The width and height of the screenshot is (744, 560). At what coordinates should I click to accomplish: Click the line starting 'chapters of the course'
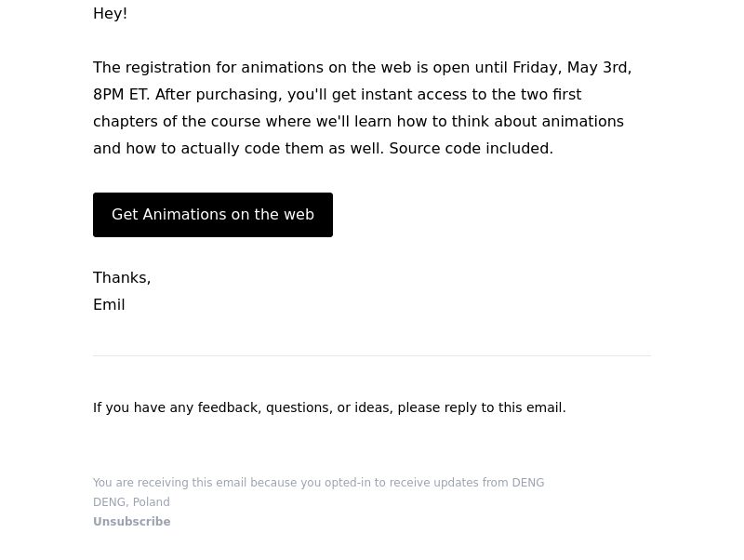[x=358, y=122]
